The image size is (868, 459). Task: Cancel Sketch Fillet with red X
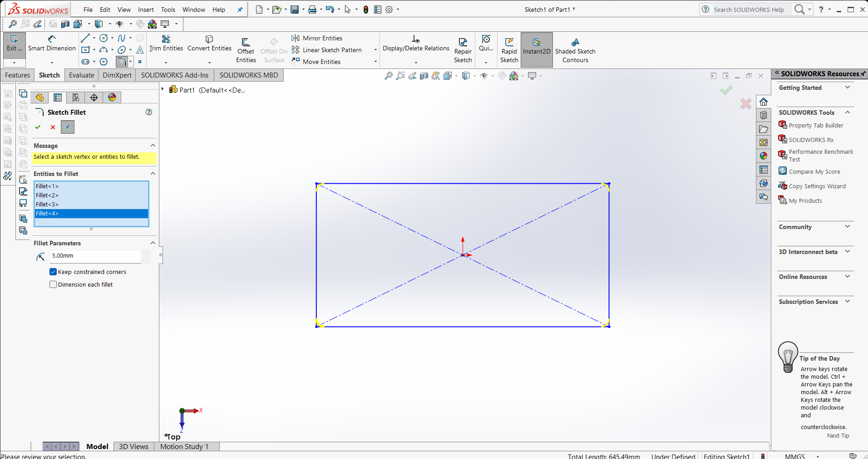click(53, 127)
